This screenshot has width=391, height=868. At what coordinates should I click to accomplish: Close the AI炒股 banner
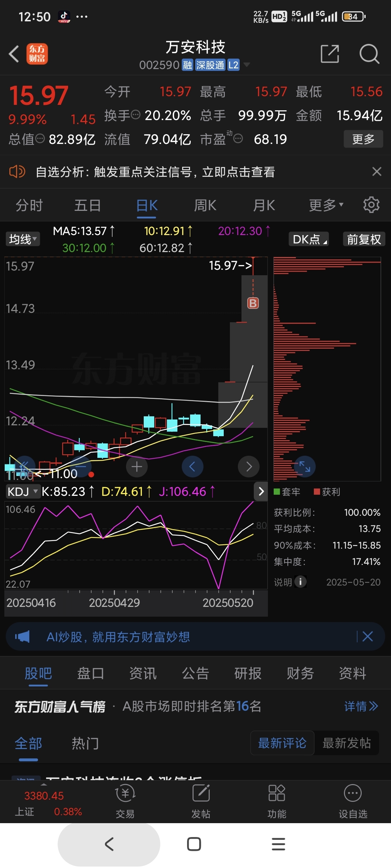coord(367,637)
